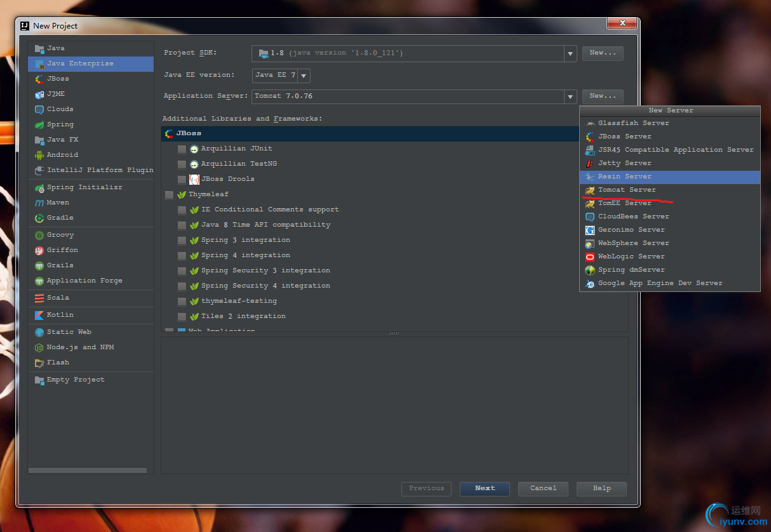The image size is (771, 532).
Task: Check Java 8 Time API compatibility
Action: [182, 225]
